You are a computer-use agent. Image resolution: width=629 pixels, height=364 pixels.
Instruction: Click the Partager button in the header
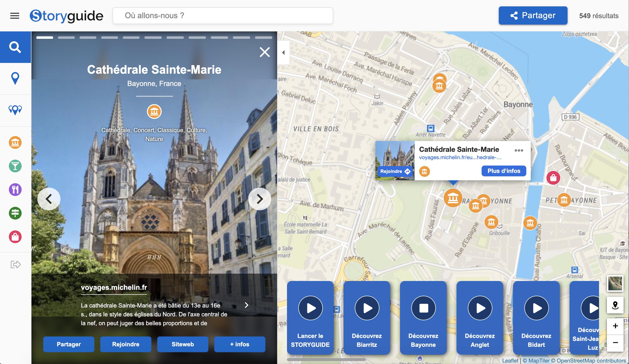point(533,15)
